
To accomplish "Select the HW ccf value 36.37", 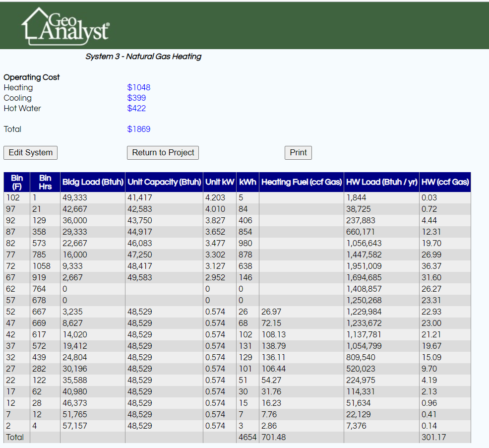I will [431, 266].
